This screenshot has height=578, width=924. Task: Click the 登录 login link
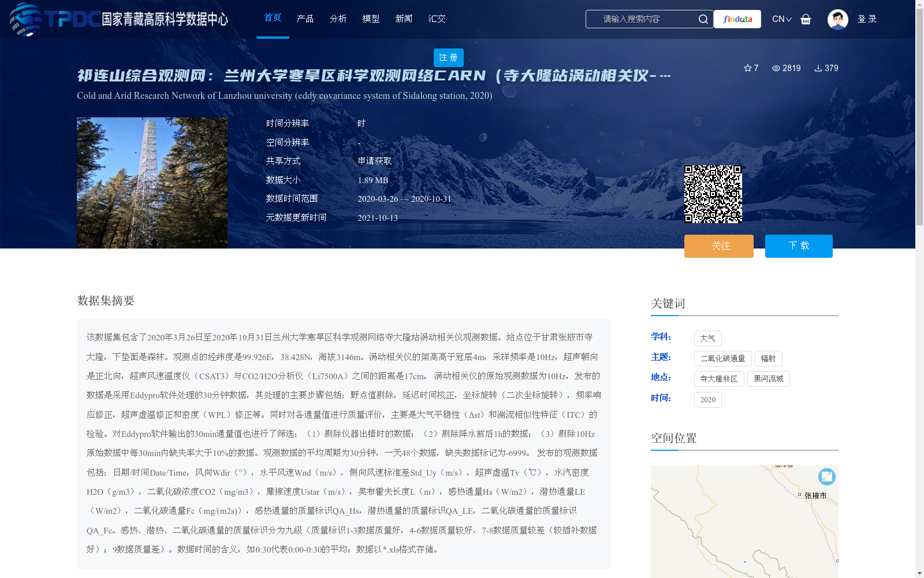pyautogui.click(x=867, y=19)
